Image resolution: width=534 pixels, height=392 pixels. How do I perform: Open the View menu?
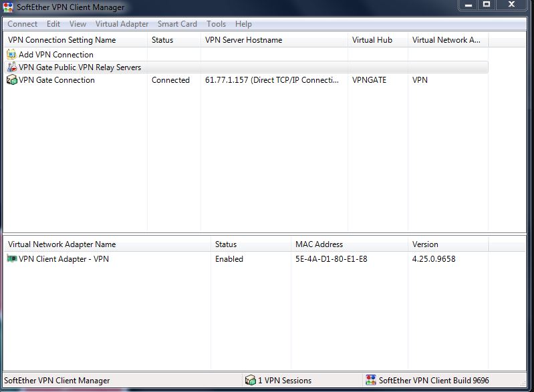click(78, 24)
